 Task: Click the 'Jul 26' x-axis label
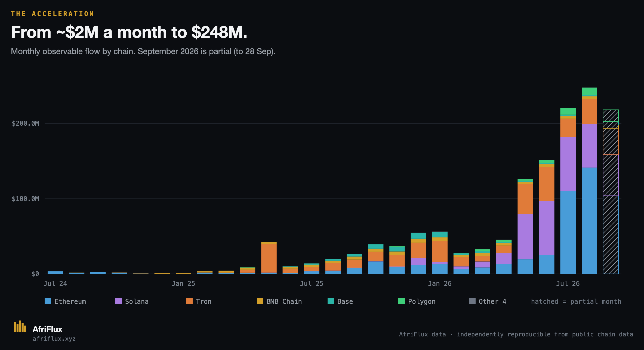coord(568,283)
